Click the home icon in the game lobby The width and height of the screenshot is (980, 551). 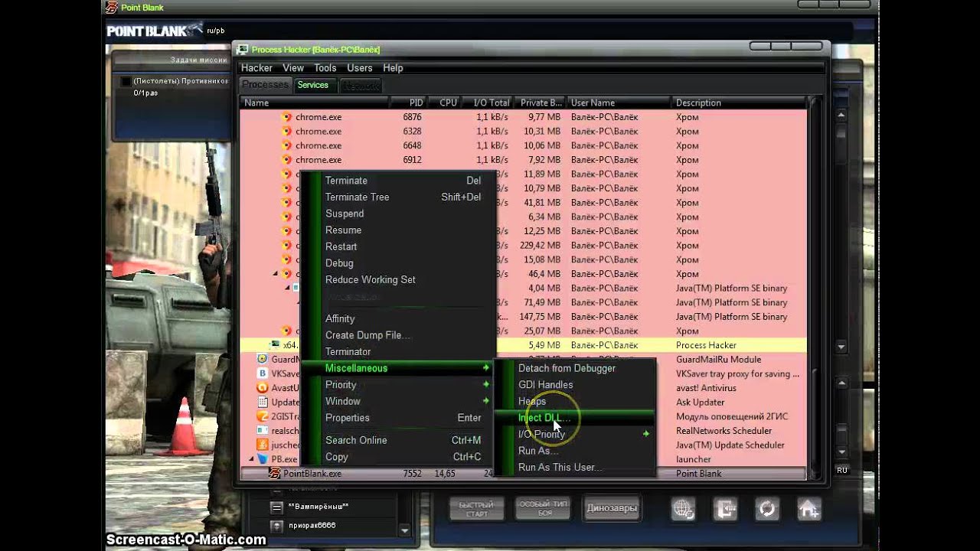[x=809, y=508]
